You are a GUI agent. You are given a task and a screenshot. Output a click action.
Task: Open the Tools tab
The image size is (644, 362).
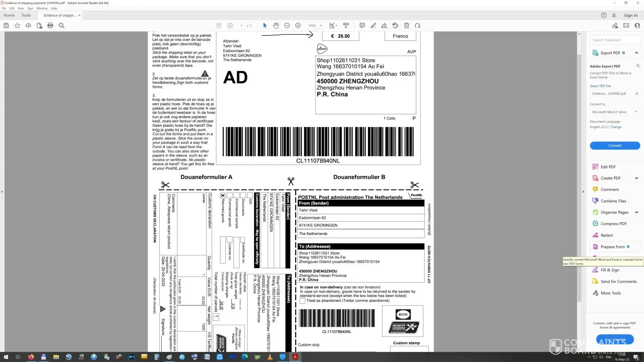pos(26,15)
